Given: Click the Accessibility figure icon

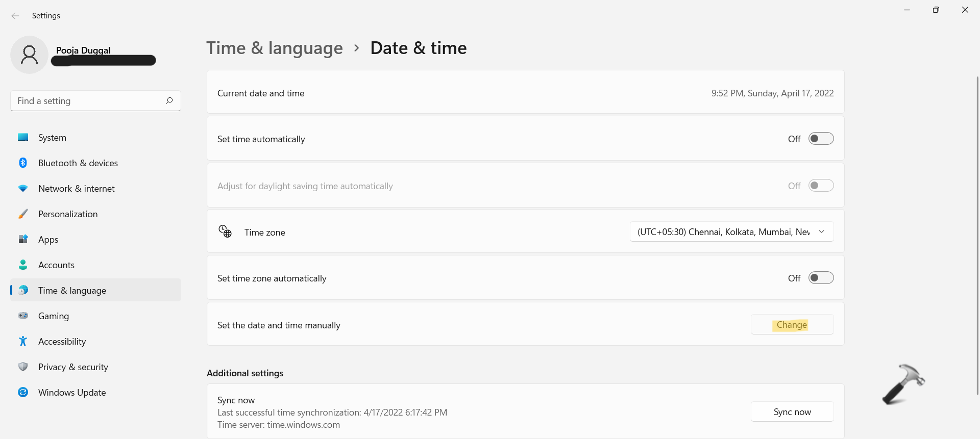Looking at the screenshot, I should [23, 342].
